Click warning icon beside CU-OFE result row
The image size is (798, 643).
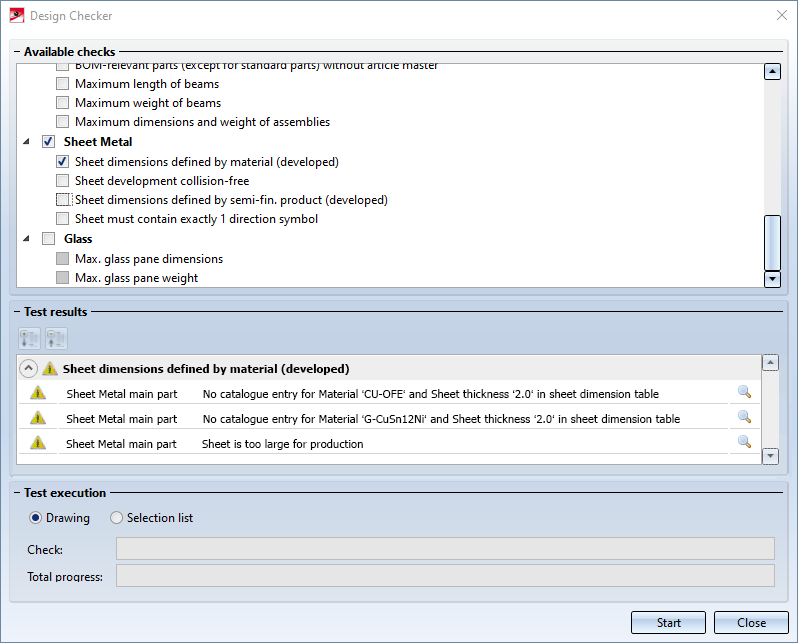tap(38, 393)
